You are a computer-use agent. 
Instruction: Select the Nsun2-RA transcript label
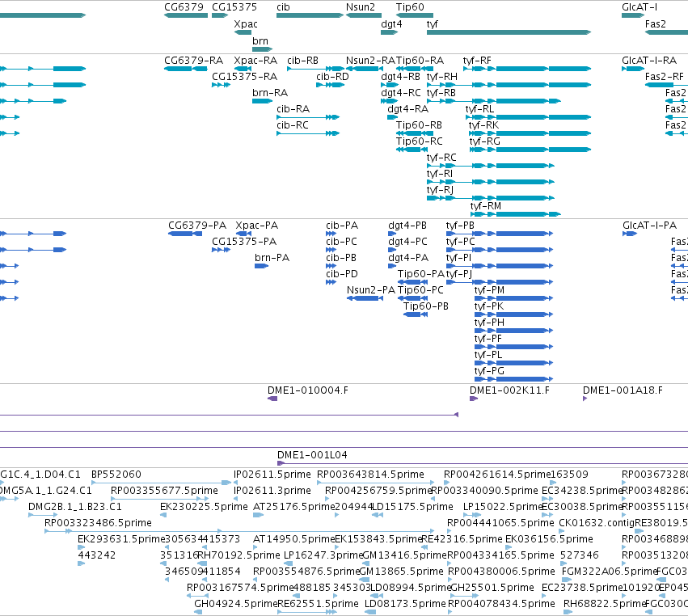(x=370, y=61)
